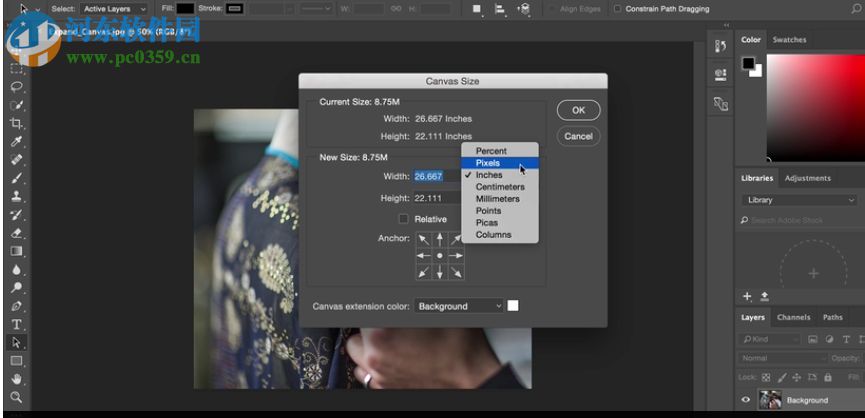The width and height of the screenshot is (865, 418).
Task: Select the Pen tool
Action: [17, 306]
